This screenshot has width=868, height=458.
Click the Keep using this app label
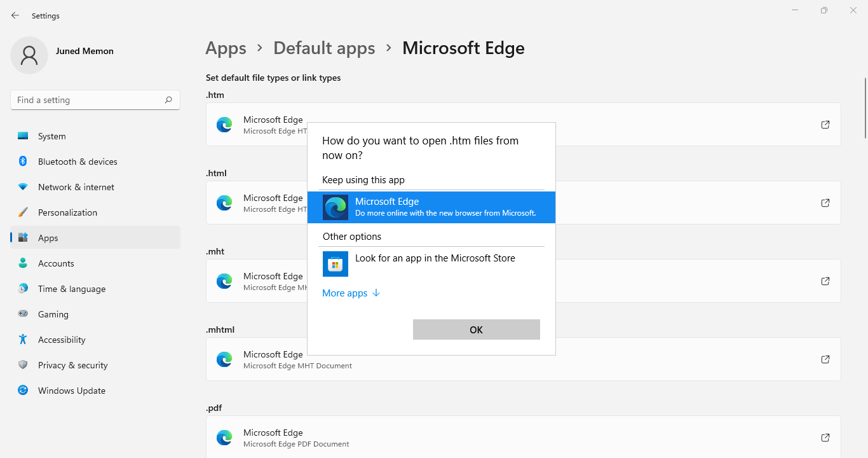363,180
